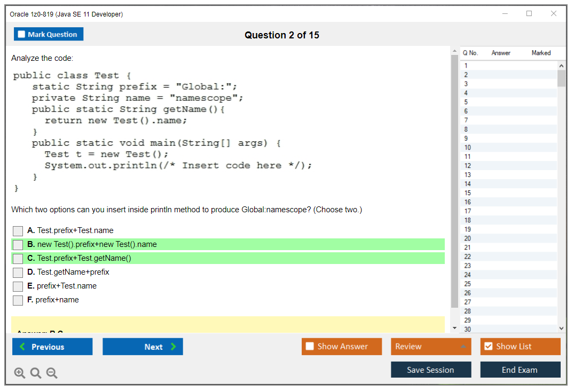This screenshot has width=574, height=392.
Task: Uncheck the Show List option
Action: (488, 347)
